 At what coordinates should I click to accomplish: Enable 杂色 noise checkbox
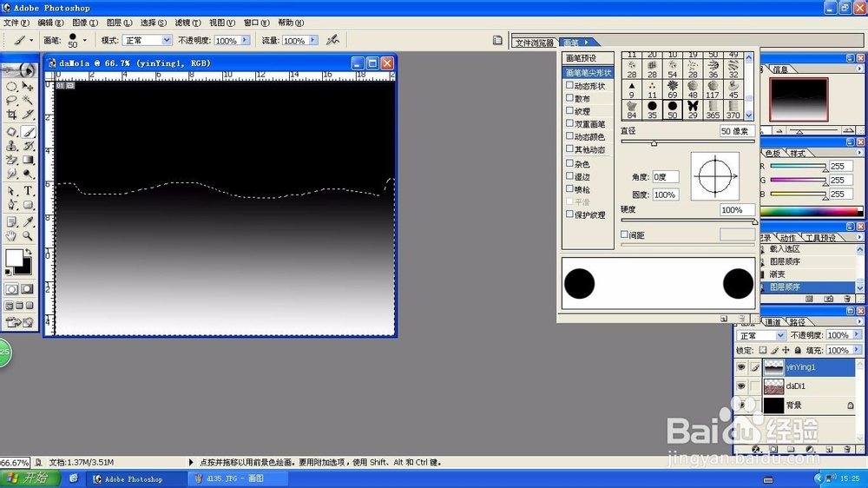569,163
